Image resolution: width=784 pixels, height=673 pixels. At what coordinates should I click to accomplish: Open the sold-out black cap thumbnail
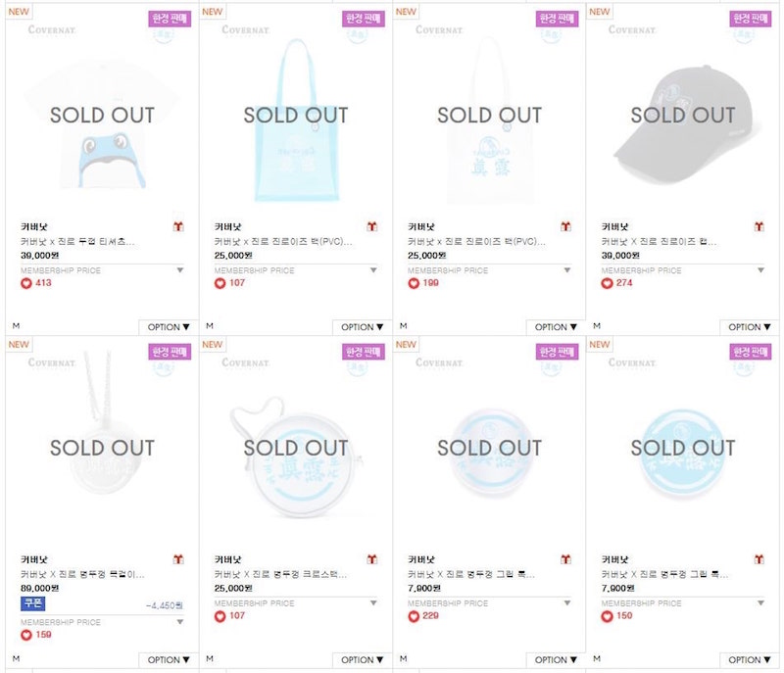pyautogui.click(x=683, y=116)
